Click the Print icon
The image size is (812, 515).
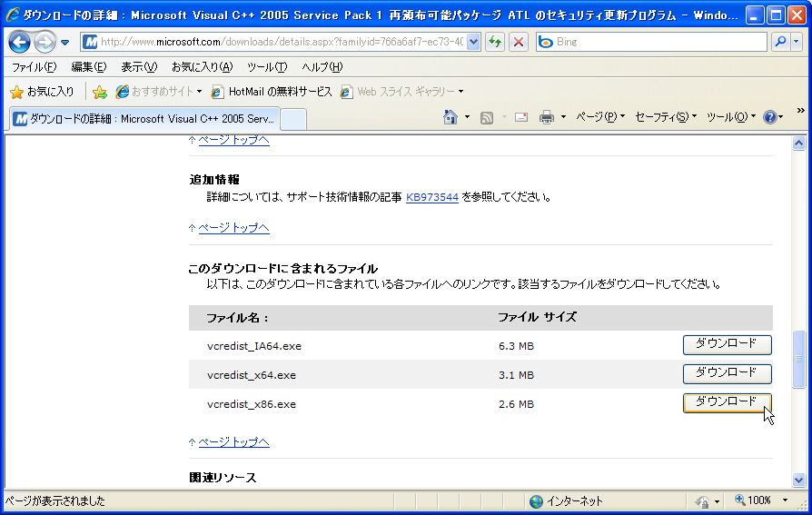tap(547, 117)
